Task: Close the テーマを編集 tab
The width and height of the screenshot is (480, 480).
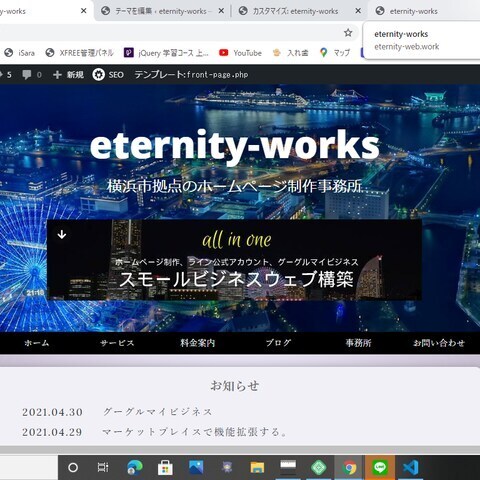Action: tap(221, 11)
